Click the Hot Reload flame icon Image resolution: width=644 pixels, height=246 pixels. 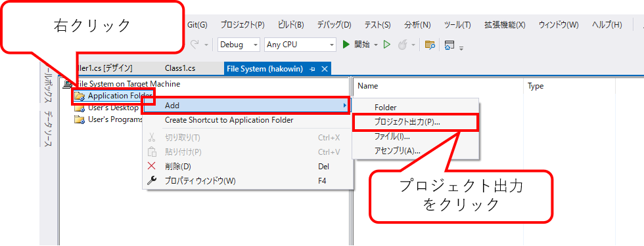[402, 45]
